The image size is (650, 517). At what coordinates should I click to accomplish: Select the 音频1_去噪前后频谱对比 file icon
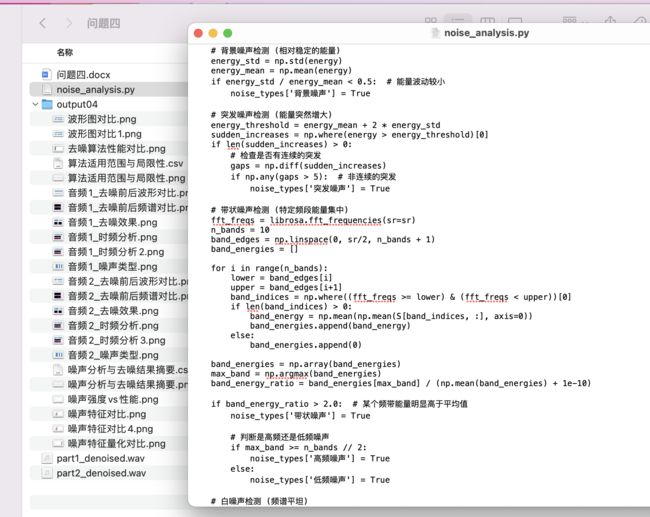[x=58, y=208]
